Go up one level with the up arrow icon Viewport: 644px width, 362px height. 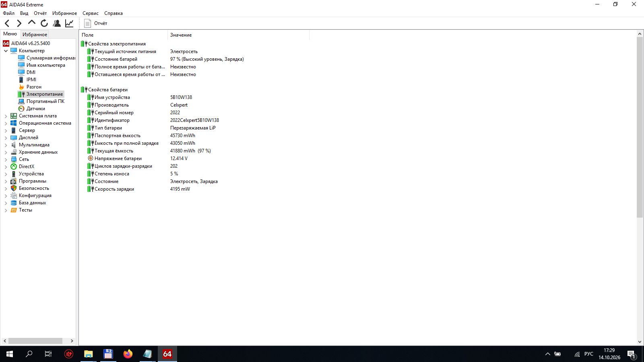pos(31,23)
